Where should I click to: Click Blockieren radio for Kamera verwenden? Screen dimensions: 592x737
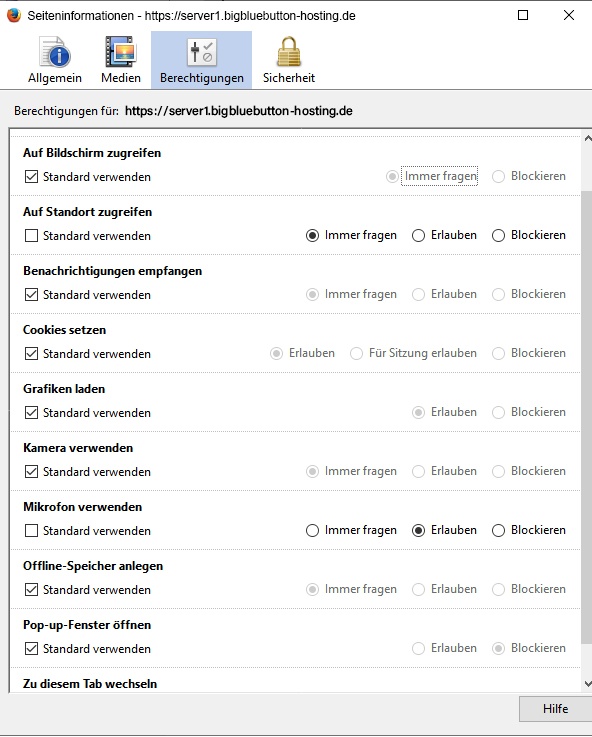tap(498, 471)
